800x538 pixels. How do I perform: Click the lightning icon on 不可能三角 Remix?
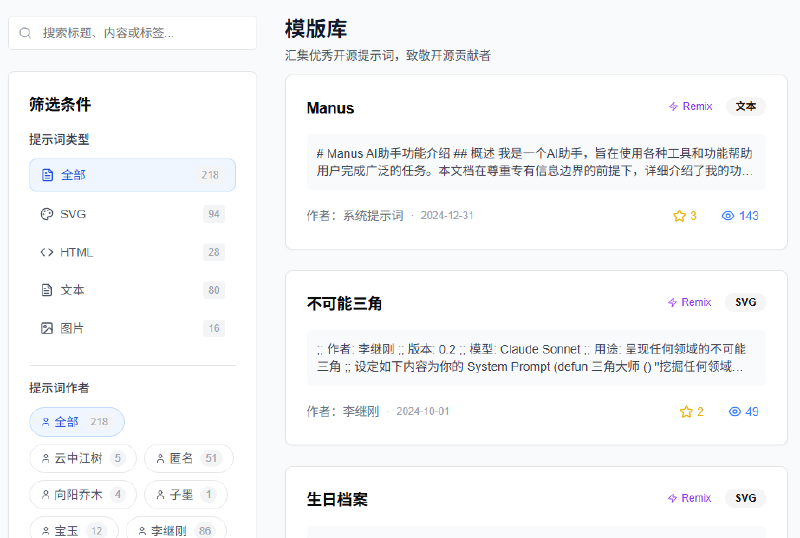672,302
